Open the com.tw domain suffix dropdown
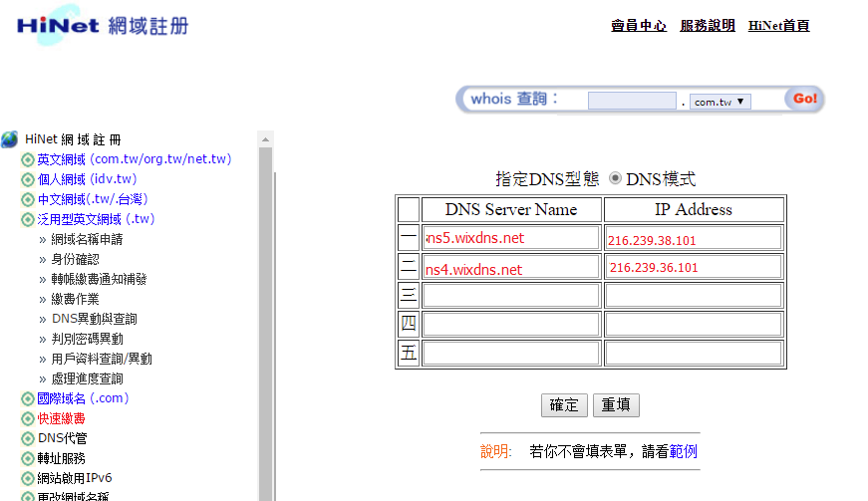The height and width of the screenshot is (501, 868). [720, 102]
